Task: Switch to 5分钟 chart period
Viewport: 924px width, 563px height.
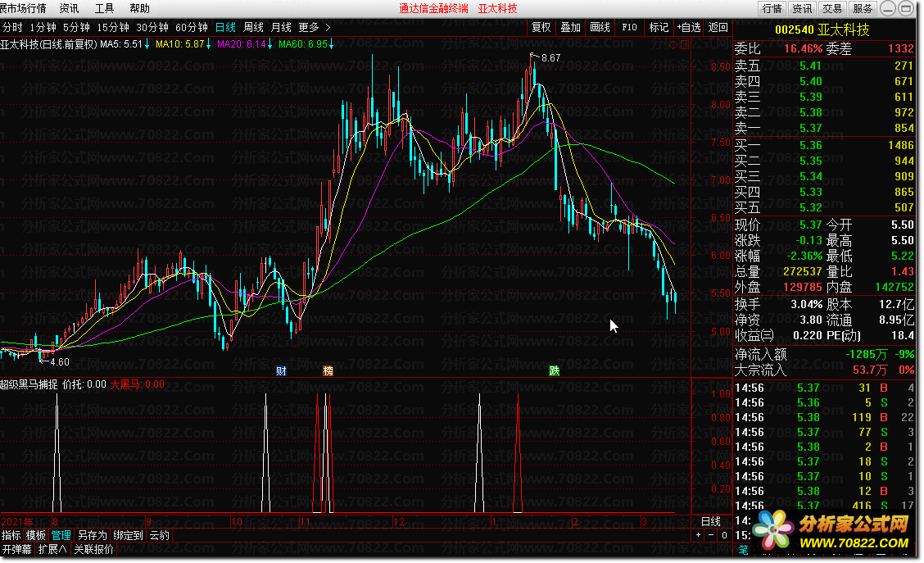Action: [x=76, y=27]
